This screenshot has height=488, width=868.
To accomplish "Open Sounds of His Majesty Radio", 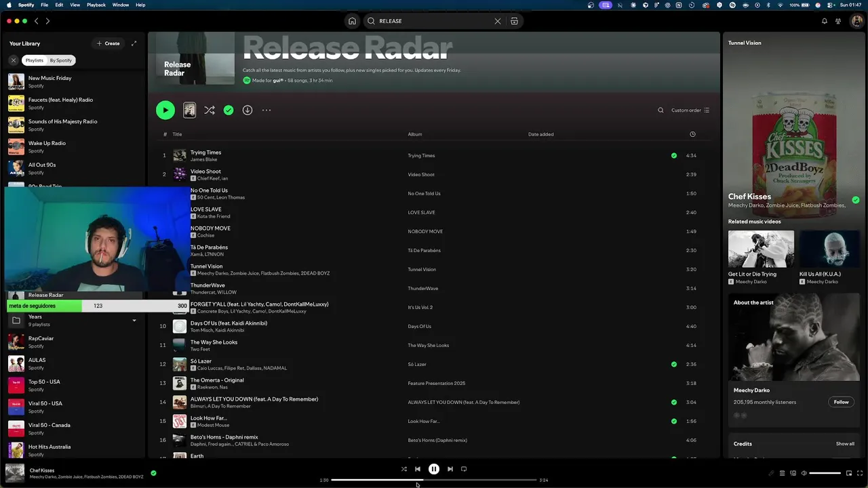I will point(73,125).
